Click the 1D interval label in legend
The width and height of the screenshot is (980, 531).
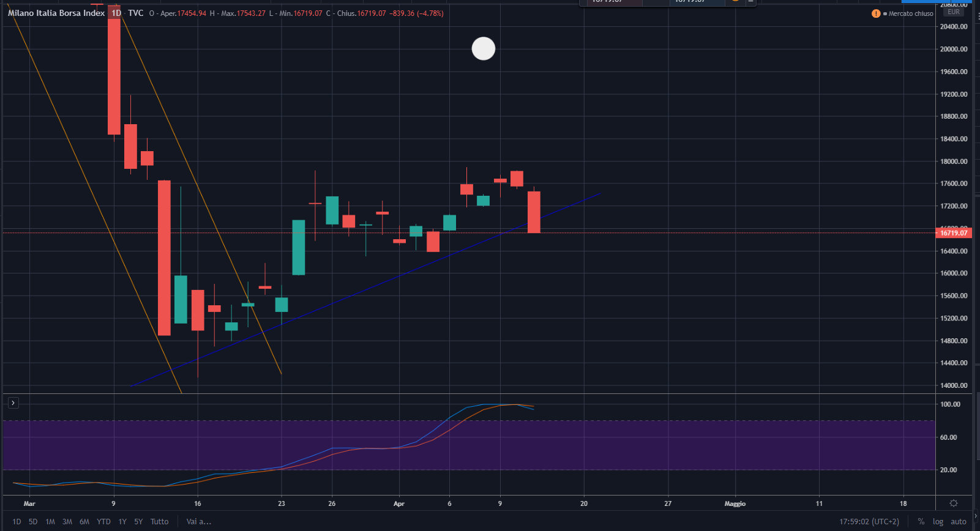point(116,13)
